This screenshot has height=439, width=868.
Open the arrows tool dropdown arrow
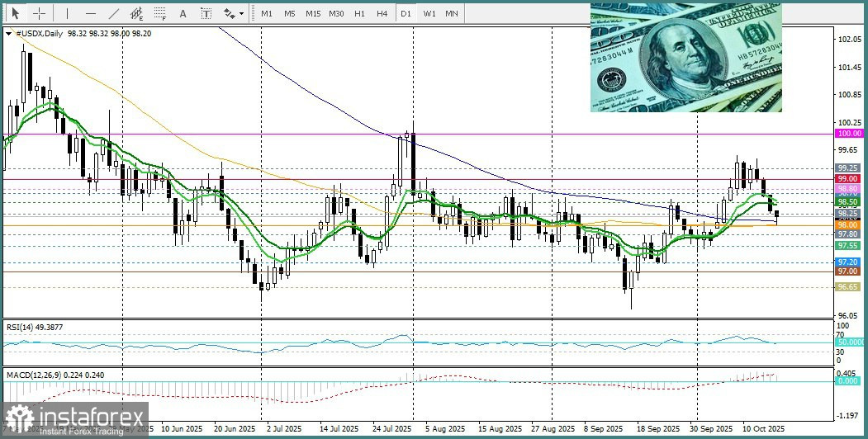241,13
